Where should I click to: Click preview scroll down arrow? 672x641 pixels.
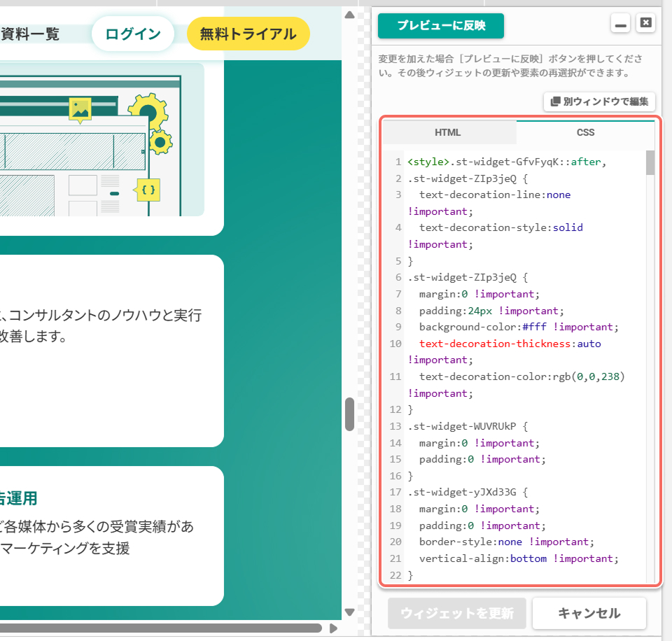350,612
